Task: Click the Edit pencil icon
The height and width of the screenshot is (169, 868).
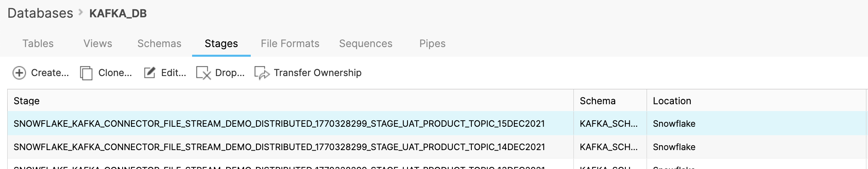Action: click(149, 73)
